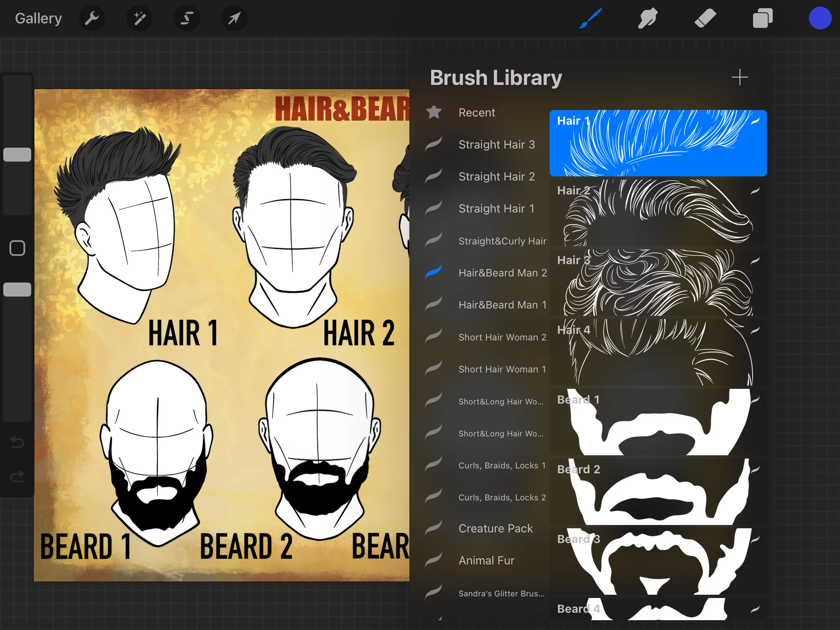Open the Hair&Beard Man 2 brush set
The image size is (840, 630).
[502, 273]
